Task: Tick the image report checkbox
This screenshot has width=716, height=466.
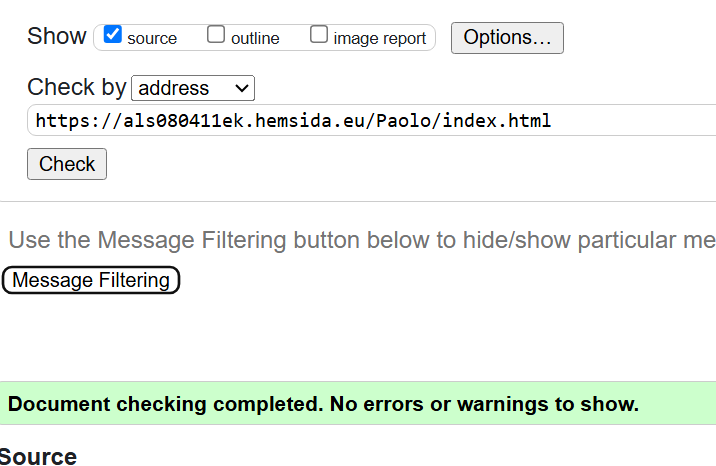Action: pos(319,35)
